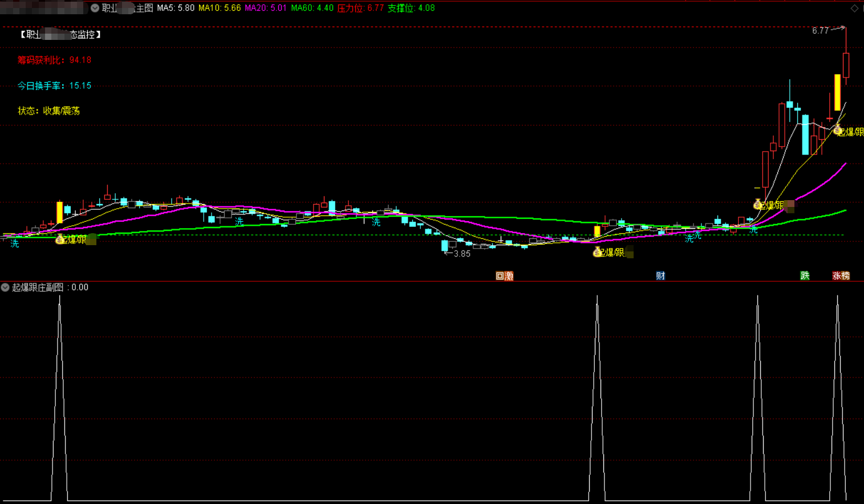This screenshot has height=504, width=864.
Task: Click the 起爆跟 money bag under the highest yellow candle
Action: coord(837,131)
